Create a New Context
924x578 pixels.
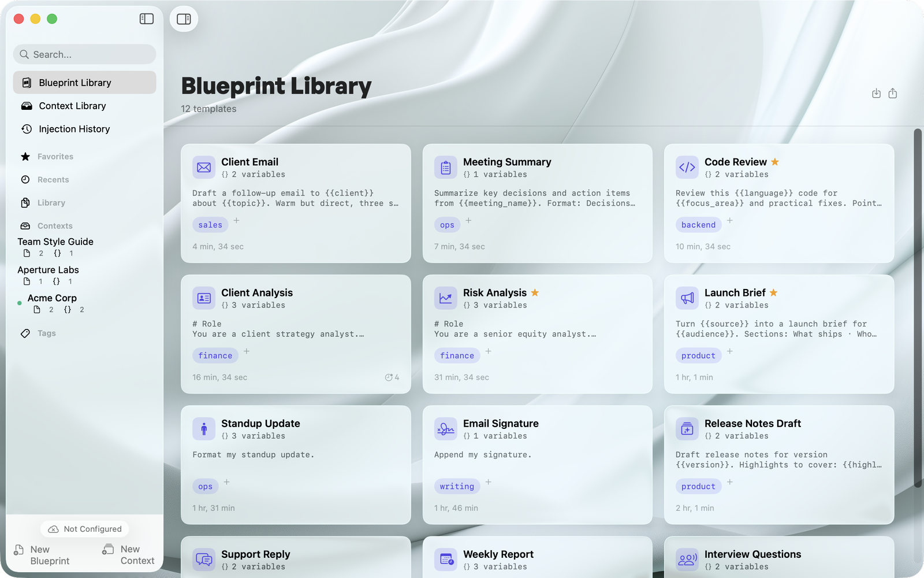[x=128, y=555]
